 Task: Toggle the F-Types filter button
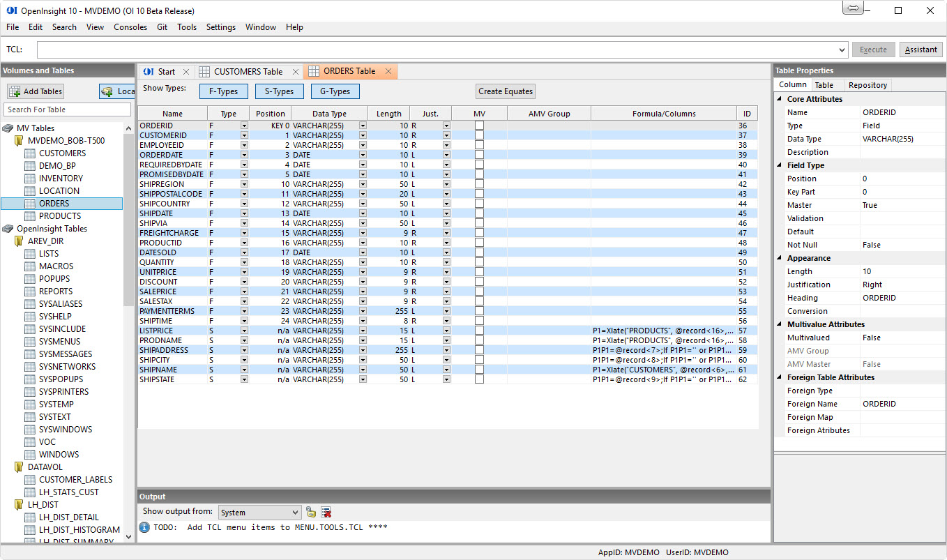click(223, 91)
